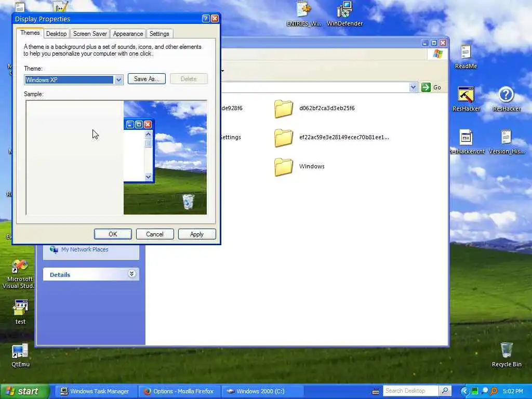Screen dimensions: 532x399
Task: Click Cancel in Display Properties
Action: (155, 234)
